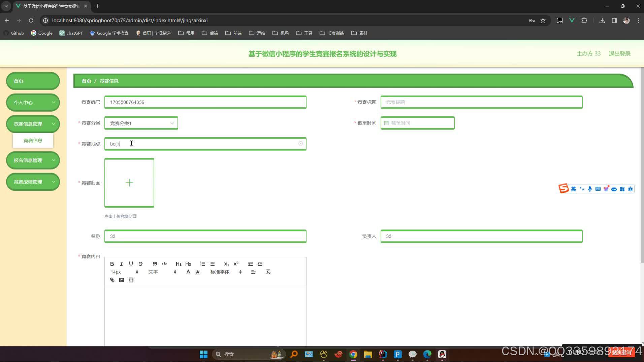Image resolution: width=644 pixels, height=362 pixels.
Task: Open the text background color picker
Action: (198, 272)
